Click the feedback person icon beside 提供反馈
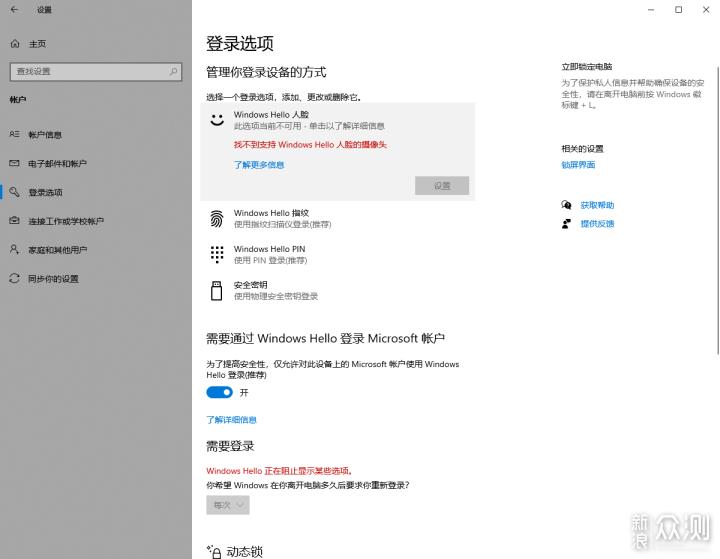720x559 pixels. [566, 224]
